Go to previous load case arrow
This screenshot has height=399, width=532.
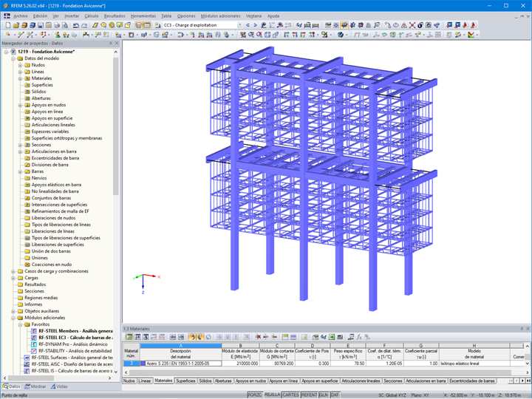[248, 25]
